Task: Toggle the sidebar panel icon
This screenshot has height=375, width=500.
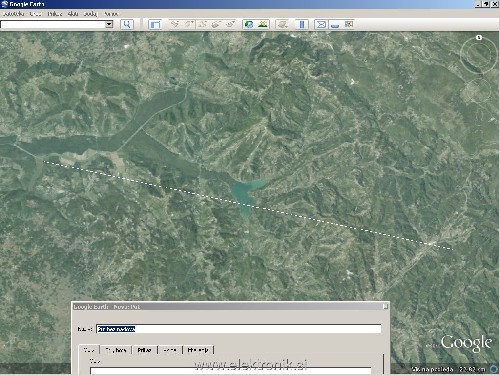Action: click(155, 24)
